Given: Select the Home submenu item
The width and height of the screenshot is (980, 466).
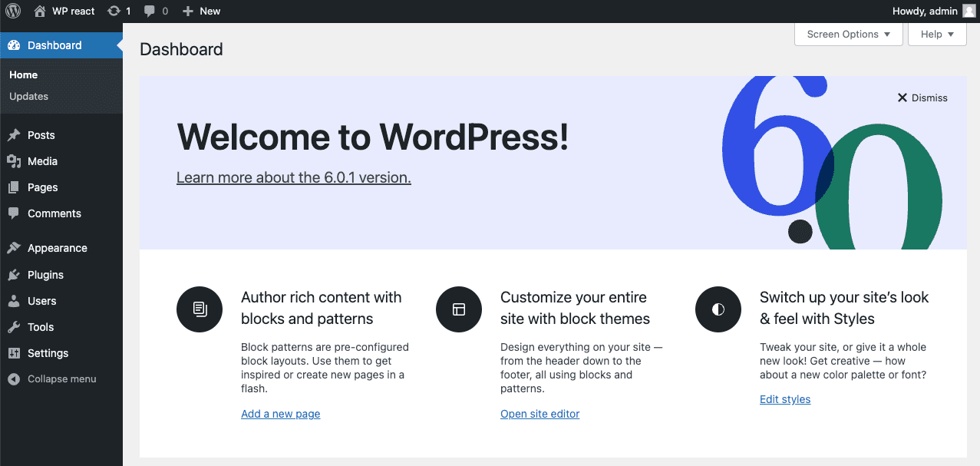Looking at the screenshot, I should coord(23,74).
